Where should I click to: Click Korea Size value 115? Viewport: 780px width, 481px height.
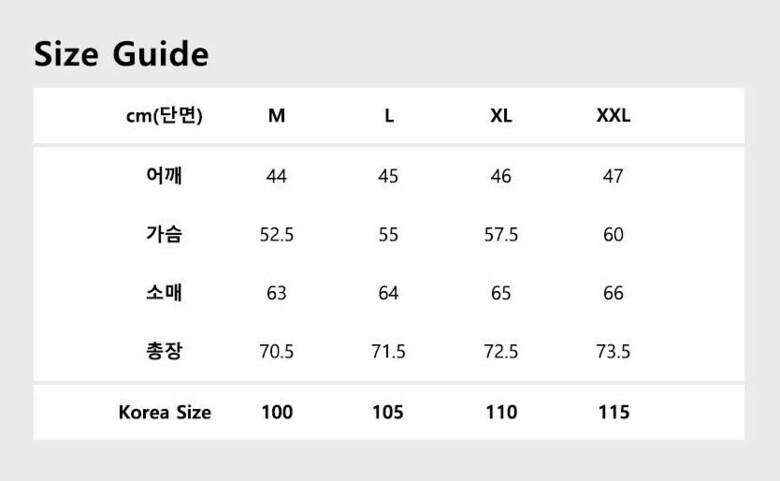tap(613, 412)
